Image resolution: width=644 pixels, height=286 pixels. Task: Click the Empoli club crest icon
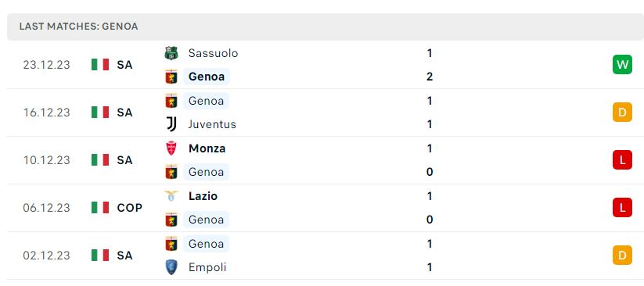(171, 267)
